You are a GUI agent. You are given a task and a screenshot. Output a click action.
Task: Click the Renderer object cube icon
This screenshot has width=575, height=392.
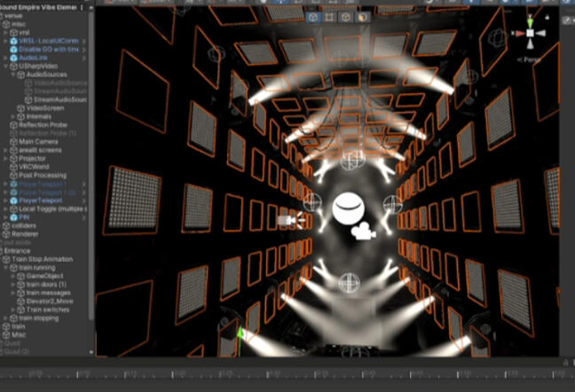6,234
